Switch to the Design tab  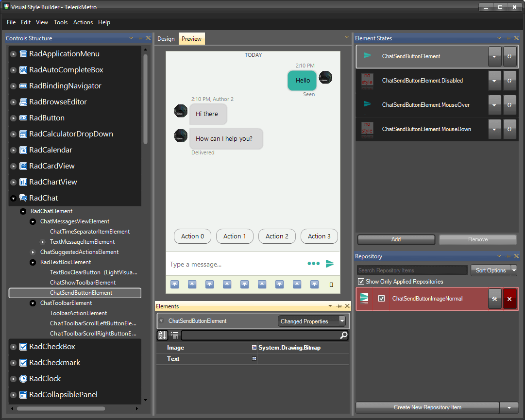(166, 38)
